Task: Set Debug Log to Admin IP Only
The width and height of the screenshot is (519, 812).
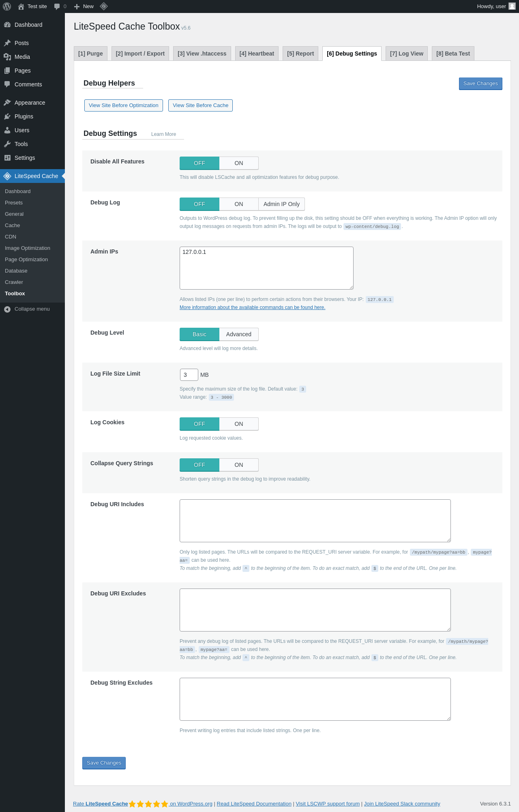Action: pyautogui.click(x=281, y=204)
